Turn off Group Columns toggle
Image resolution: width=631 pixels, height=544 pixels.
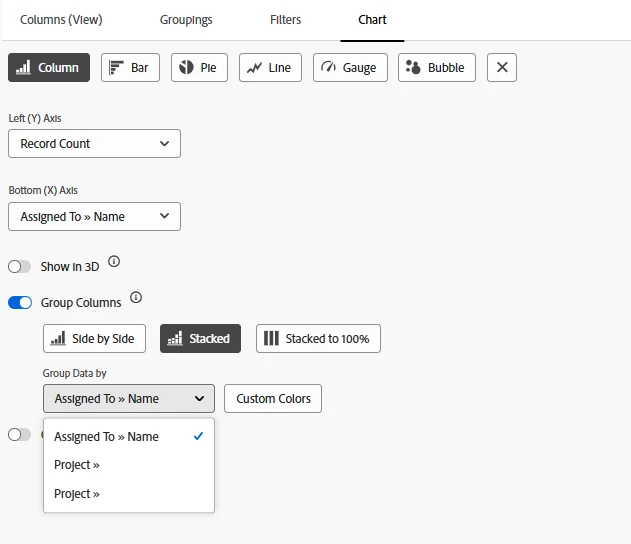coord(19,303)
